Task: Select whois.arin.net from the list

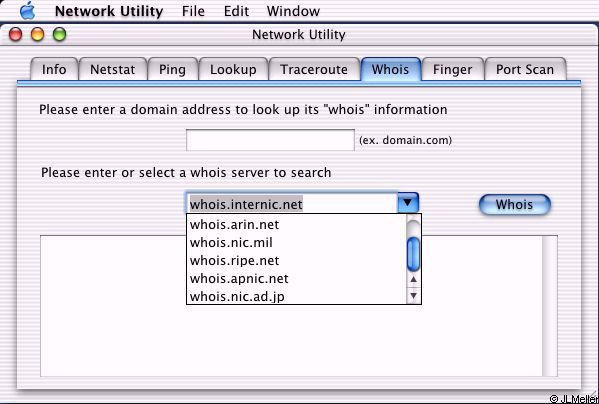Action: (296, 224)
